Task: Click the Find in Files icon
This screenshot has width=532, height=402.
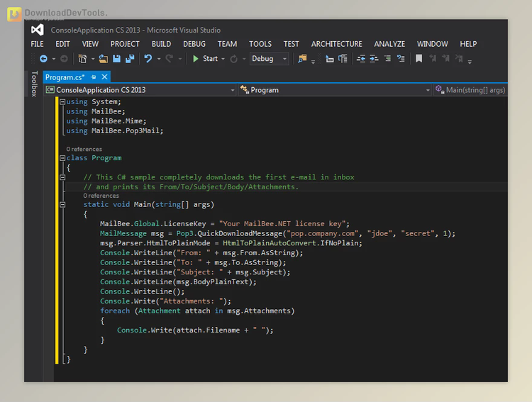Action: pyautogui.click(x=302, y=58)
